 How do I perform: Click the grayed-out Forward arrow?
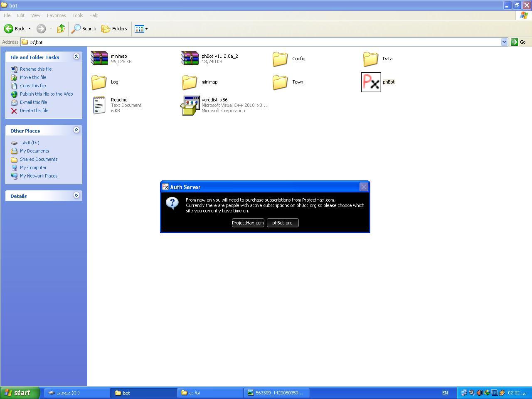pyautogui.click(x=41, y=29)
